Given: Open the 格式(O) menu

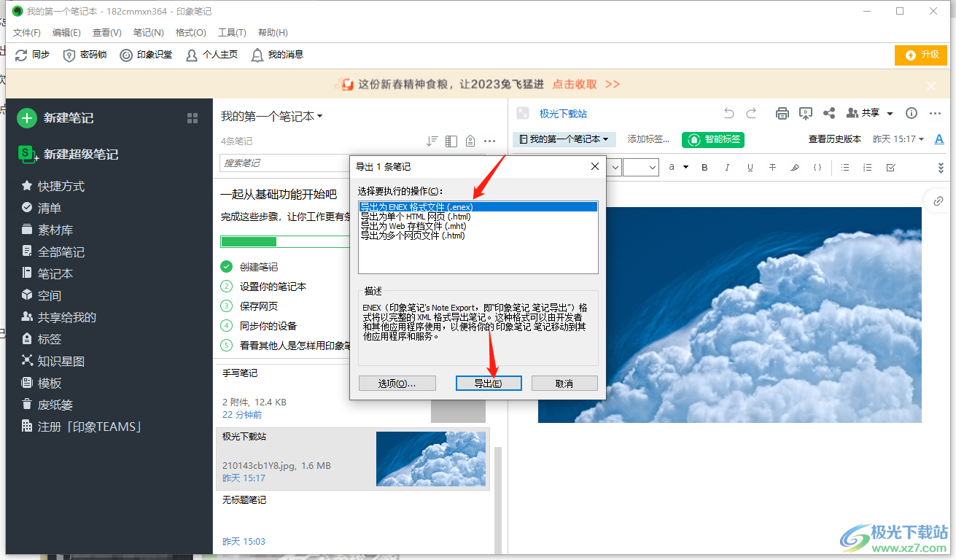Looking at the screenshot, I should 191,33.
